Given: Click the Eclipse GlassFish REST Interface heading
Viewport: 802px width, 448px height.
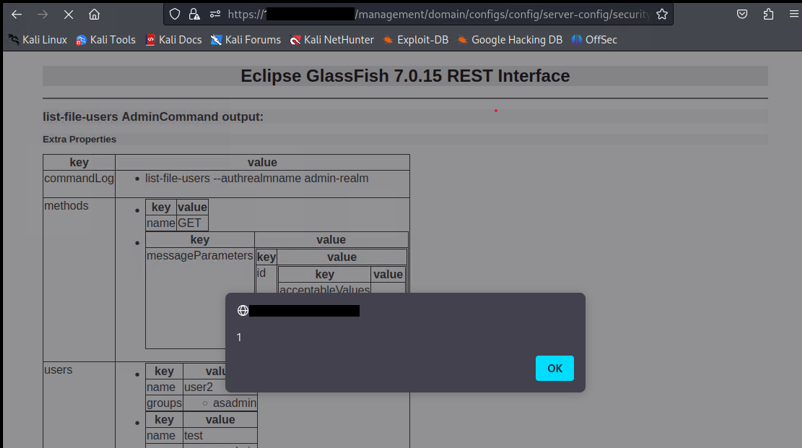Looking at the screenshot, I should (405, 76).
